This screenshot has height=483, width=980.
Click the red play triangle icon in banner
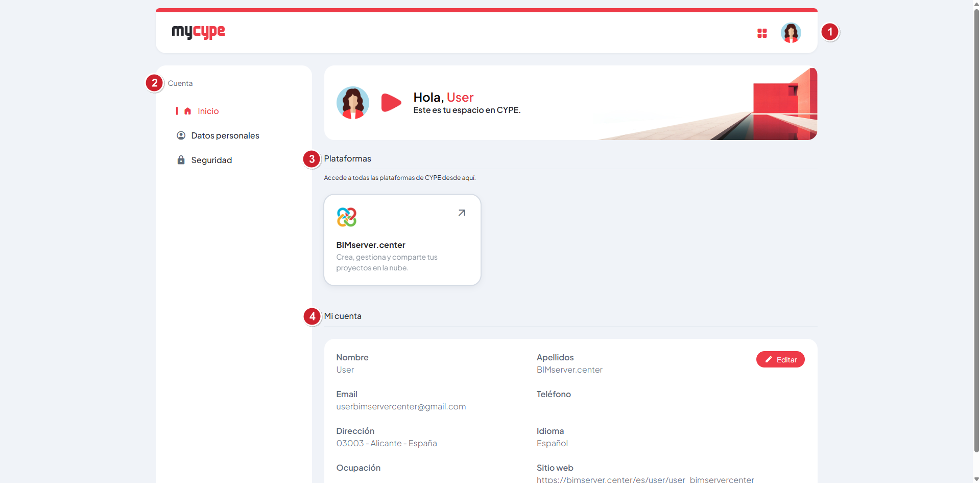[391, 102]
